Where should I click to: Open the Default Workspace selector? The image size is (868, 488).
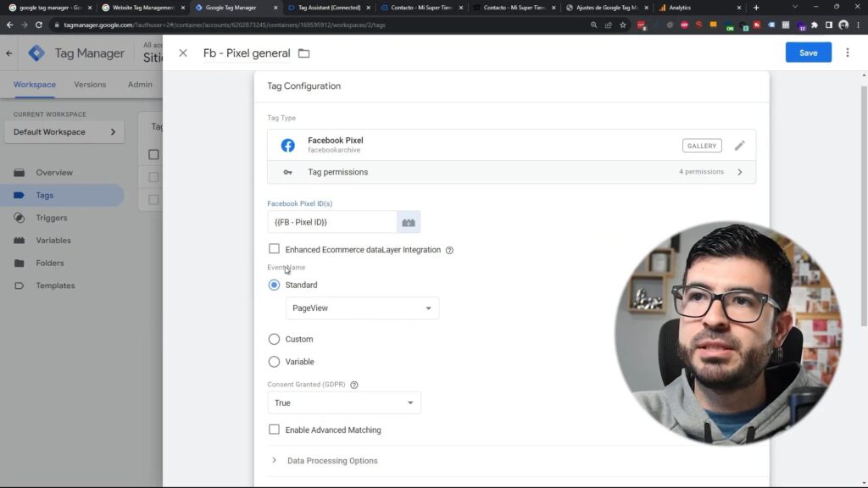64,132
